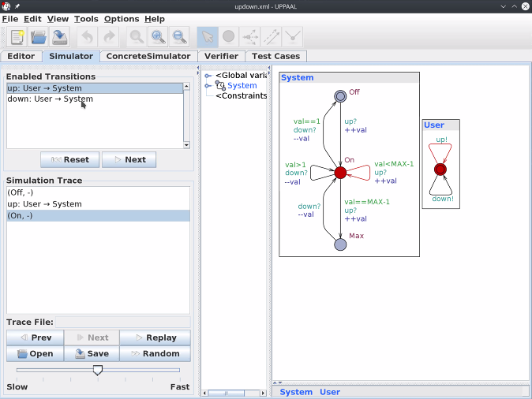Switch to the Editor tab
532x399 pixels.
21,56
